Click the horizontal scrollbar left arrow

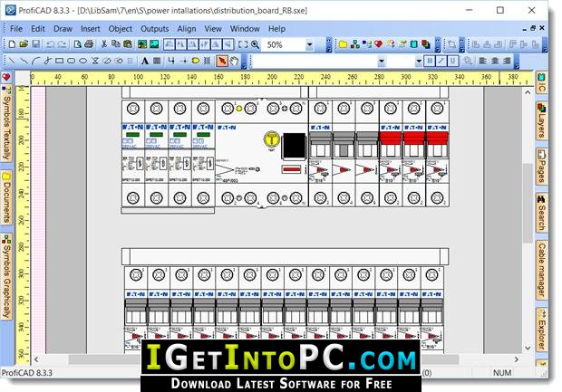36,359
